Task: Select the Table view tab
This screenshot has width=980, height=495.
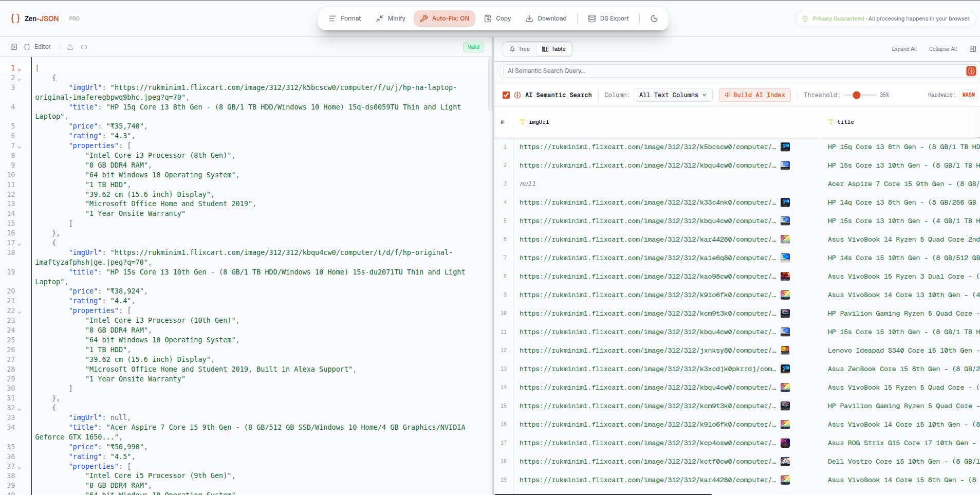Action: coord(554,49)
